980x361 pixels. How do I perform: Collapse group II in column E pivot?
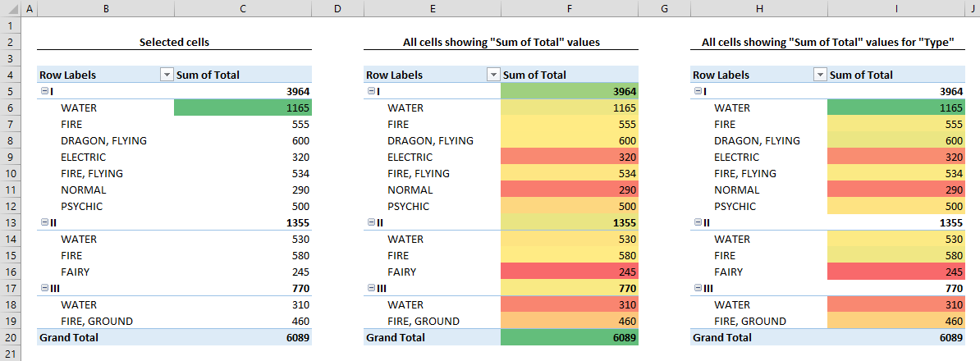point(371,222)
